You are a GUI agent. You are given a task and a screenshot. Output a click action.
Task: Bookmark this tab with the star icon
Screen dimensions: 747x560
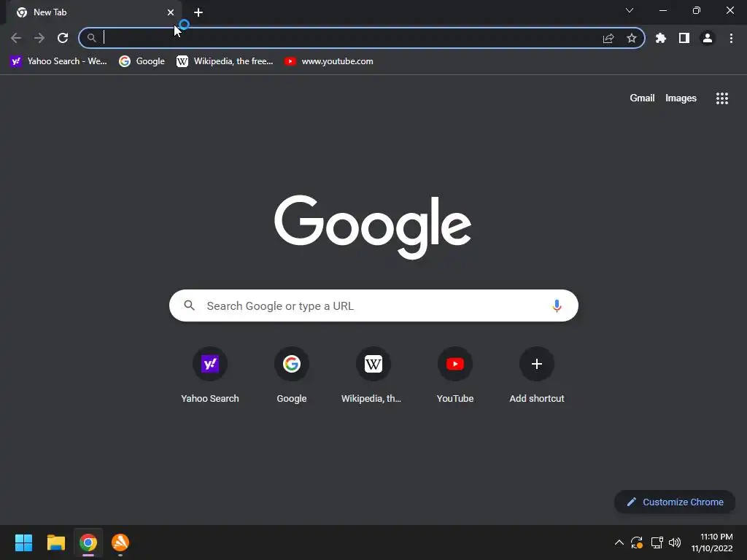[x=632, y=38]
